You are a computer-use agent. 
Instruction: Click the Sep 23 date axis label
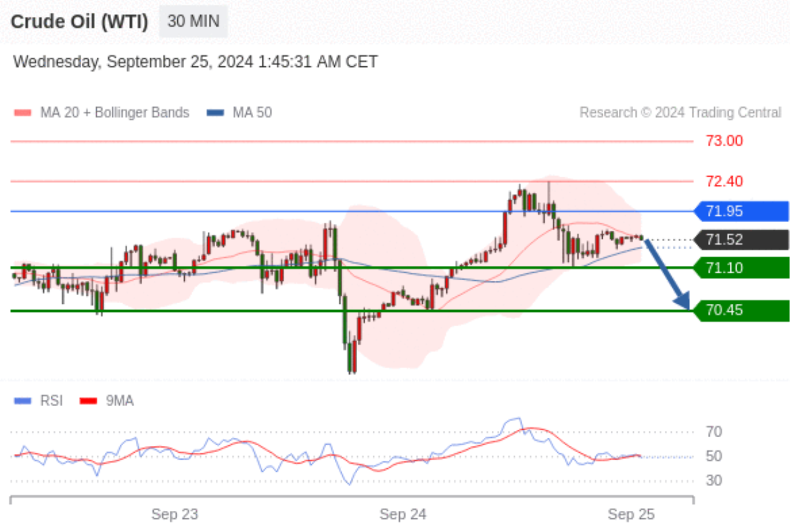174,514
